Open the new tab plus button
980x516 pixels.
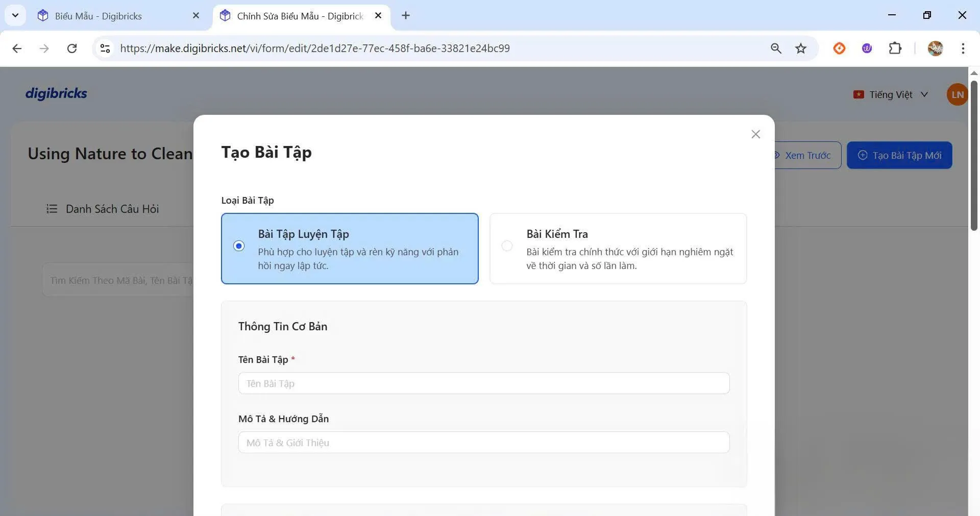406,16
